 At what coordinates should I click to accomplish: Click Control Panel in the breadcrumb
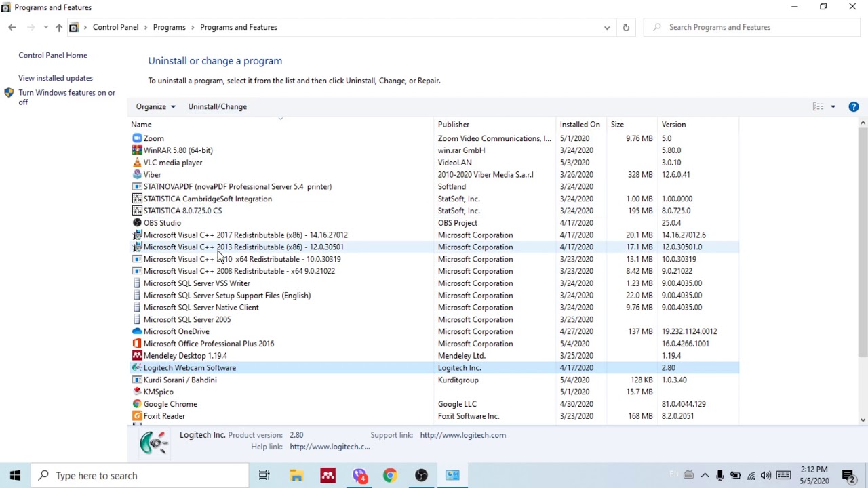pyautogui.click(x=115, y=27)
